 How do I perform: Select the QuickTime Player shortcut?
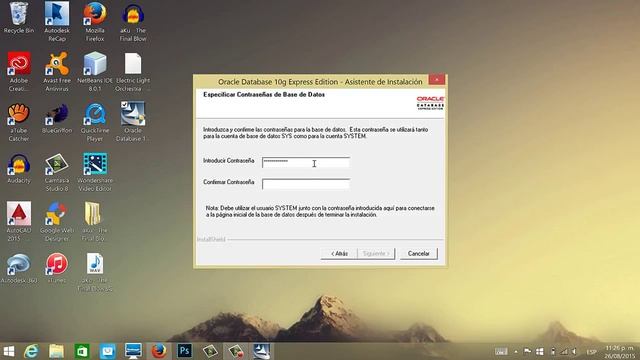click(95, 122)
